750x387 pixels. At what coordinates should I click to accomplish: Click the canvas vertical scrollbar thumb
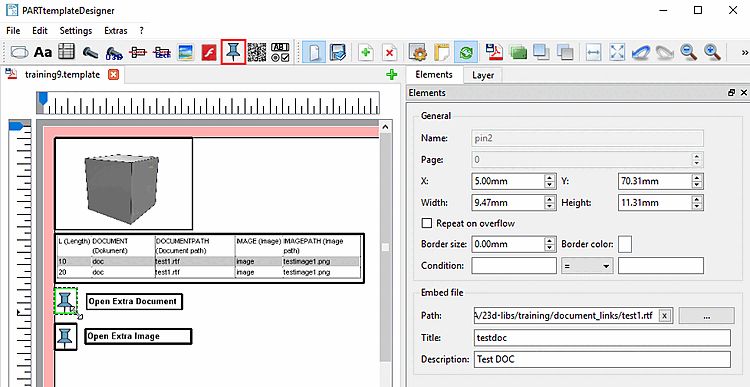coord(385,247)
